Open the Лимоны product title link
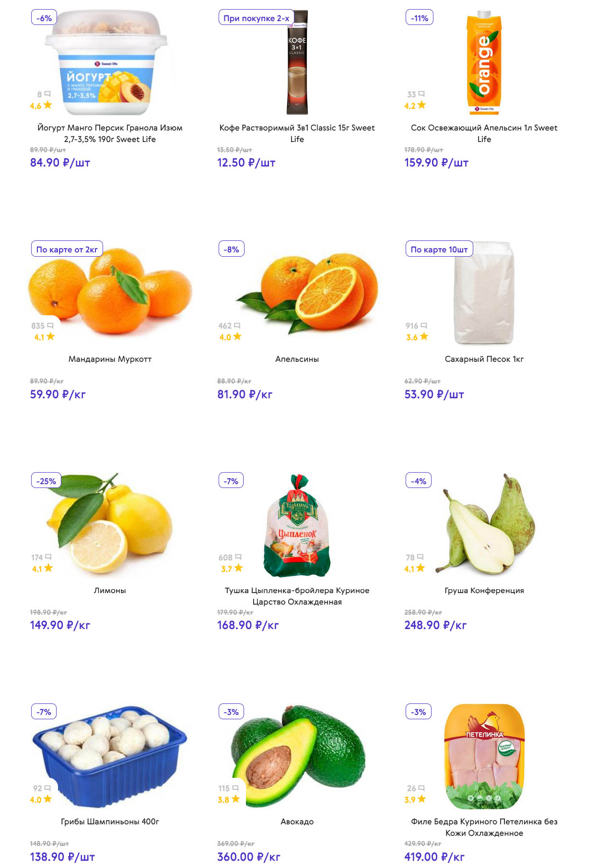Viewport: 596px width, 868px height. coord(110,590)
